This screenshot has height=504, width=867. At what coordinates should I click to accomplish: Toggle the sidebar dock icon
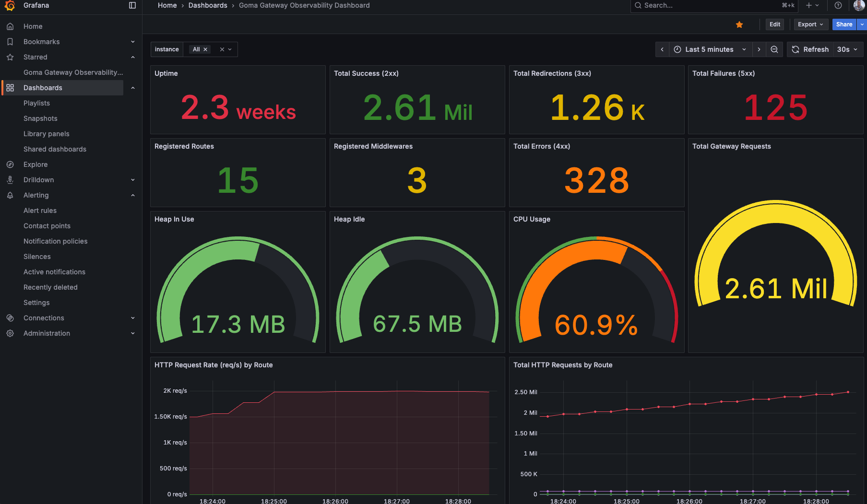(x=132, y=5)
